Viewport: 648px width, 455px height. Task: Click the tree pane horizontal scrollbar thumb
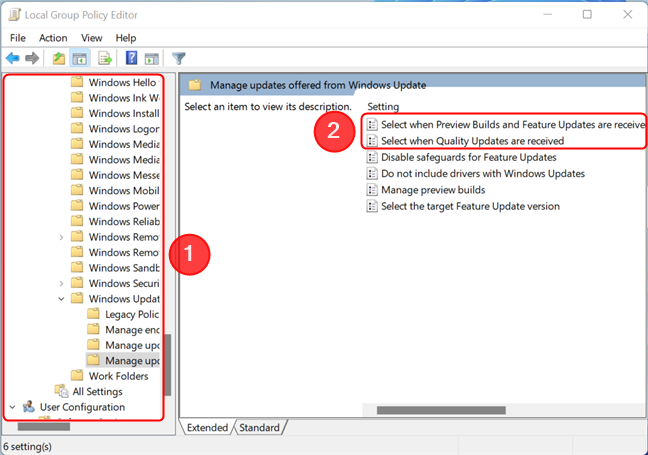coord(43,427)
